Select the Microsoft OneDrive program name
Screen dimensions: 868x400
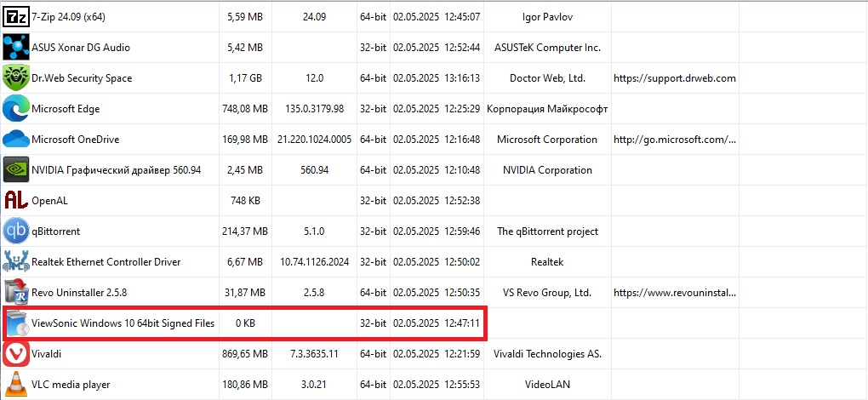(75, 140)
